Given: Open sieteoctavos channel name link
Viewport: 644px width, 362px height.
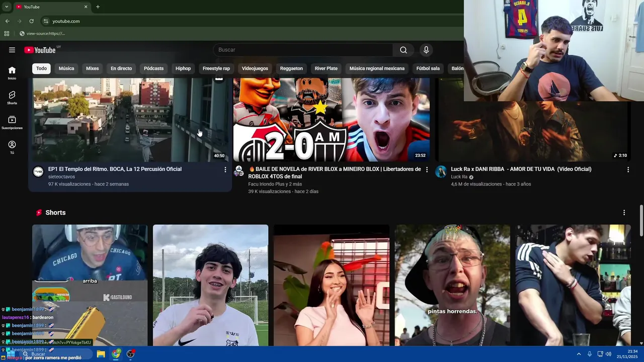Looking at the screenshot, I should point(61,177).
